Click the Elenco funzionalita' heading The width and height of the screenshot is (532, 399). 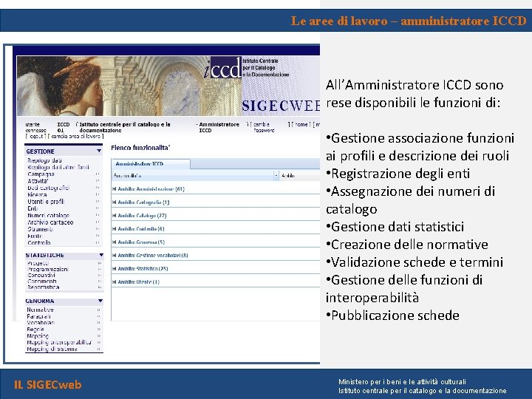[140, 148]
